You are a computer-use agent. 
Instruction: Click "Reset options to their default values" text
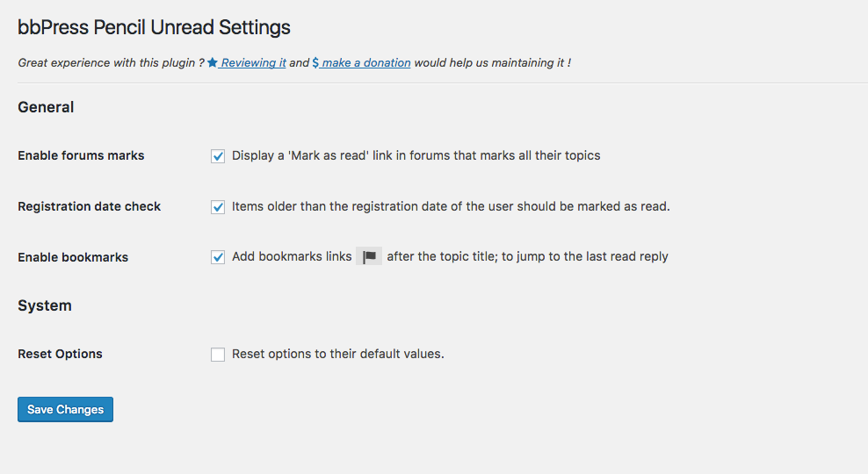click(337, 354)
